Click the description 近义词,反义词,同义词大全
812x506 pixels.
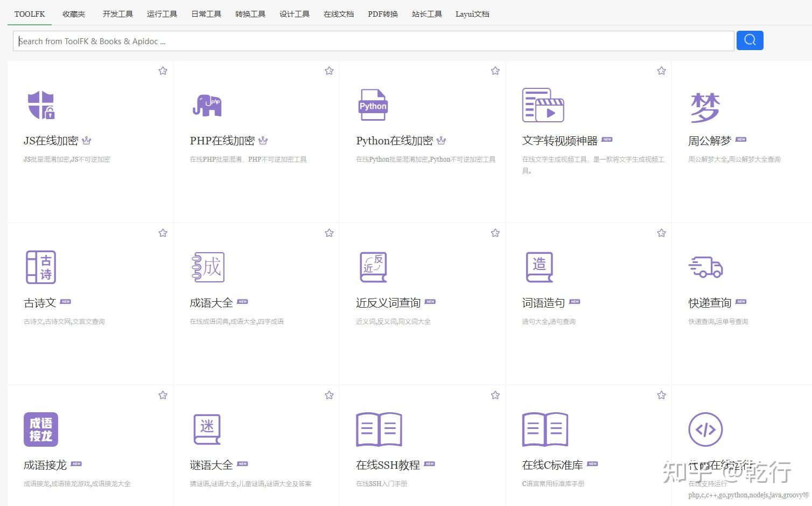pyautogui.click(x=393, y=322)
